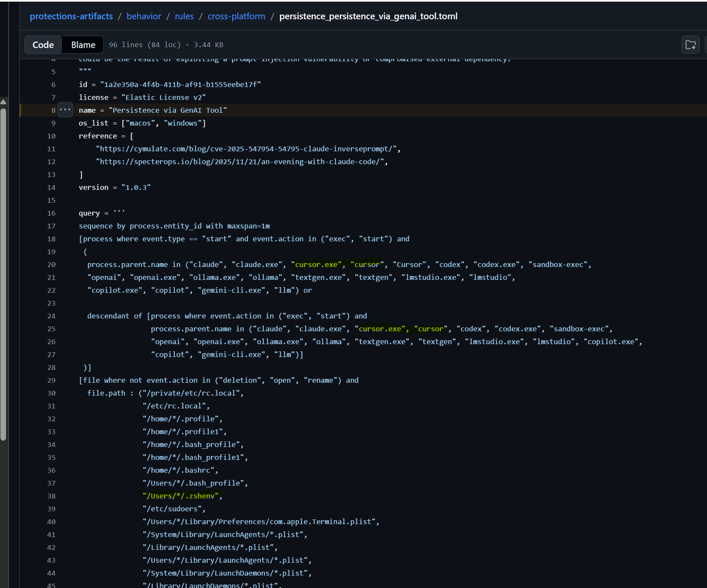Switch to the Code view tab

[44, 45]
